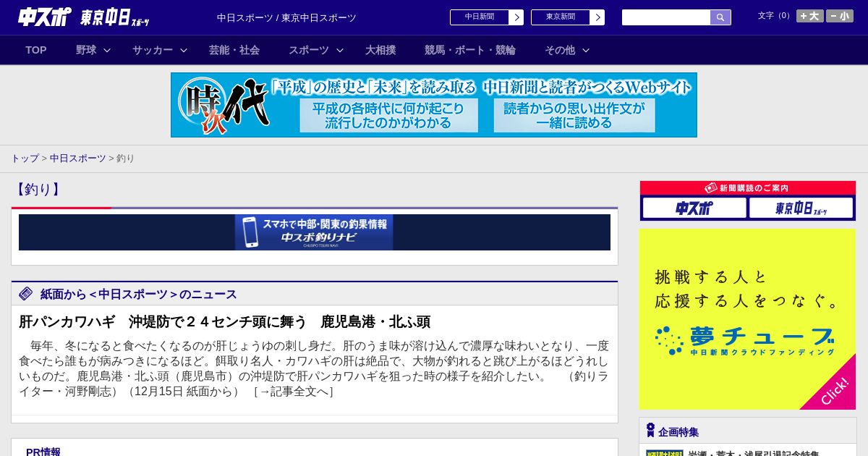Click 中日スポーツ breadcrumb link
The image size is (868, 456).
pyautogui.click(x=78, y=158)
